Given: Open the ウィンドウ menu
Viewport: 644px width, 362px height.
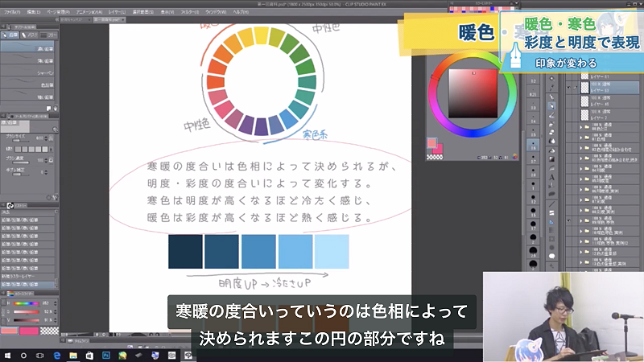Looking at the screenshot, I should pos(216,12).
